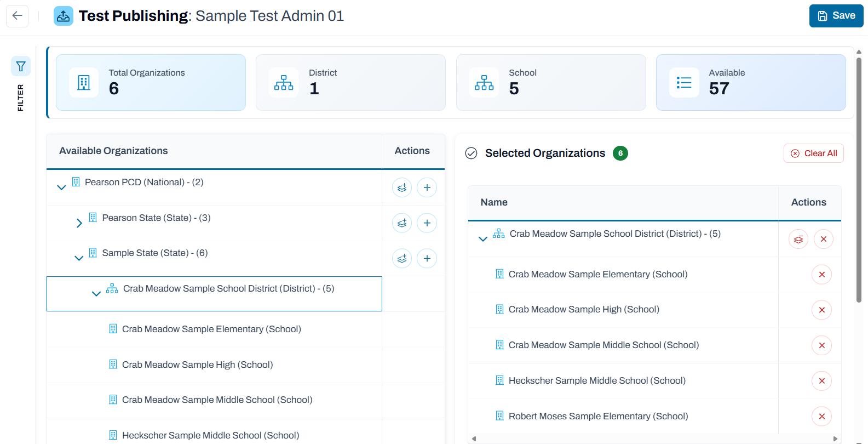Viewport: 868px width, 444px height.
Task: Add Pearson State with all children
Action: point(402,223)
